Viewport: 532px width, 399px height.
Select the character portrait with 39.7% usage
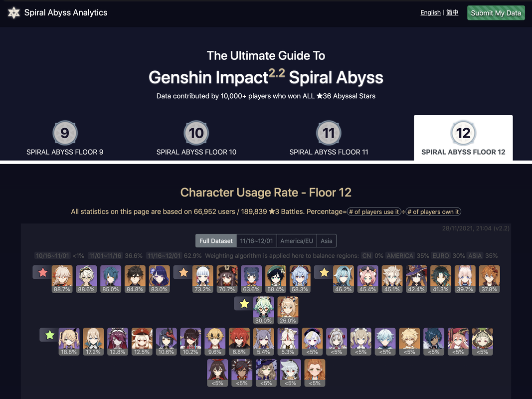465,279
